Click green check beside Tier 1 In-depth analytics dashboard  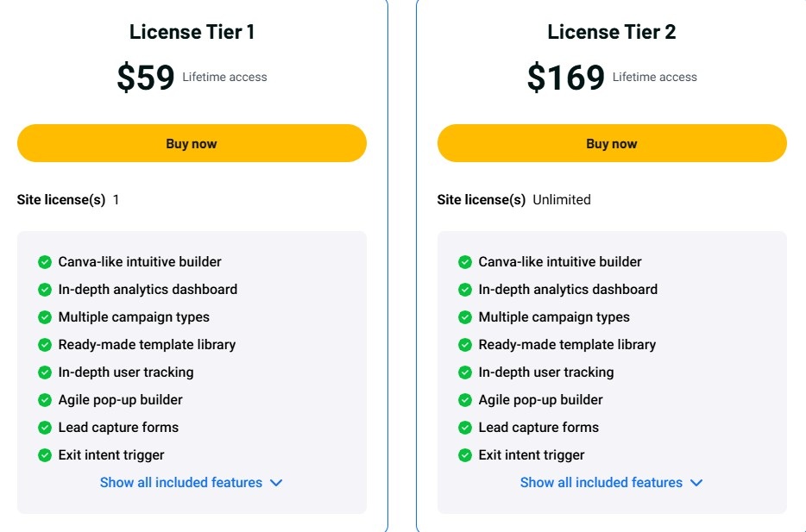[45, 290]
